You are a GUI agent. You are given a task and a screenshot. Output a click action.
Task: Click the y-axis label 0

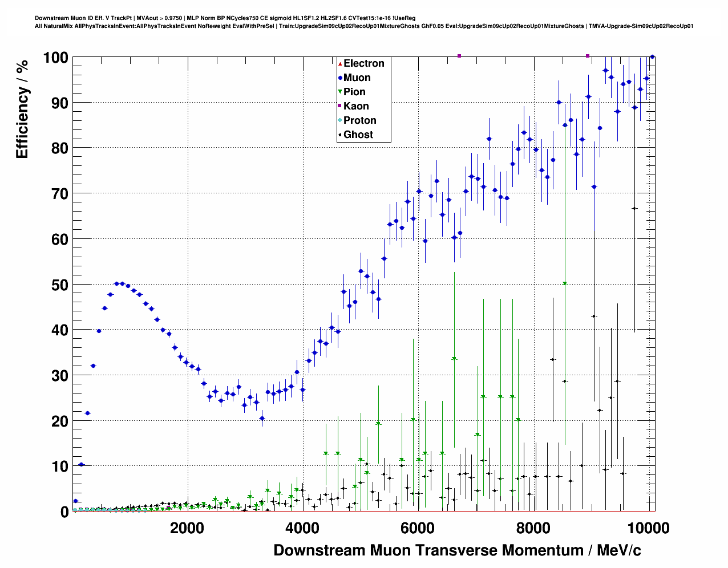tap(64, 512)
